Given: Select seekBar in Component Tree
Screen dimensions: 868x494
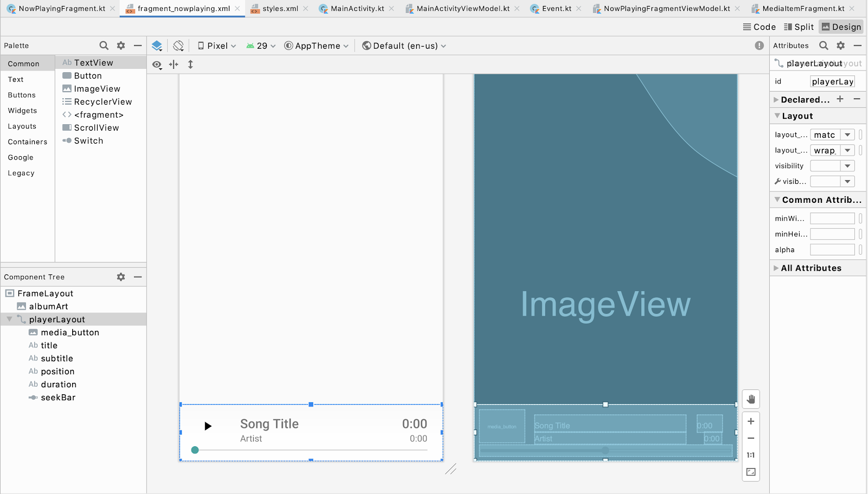Looking at the screenshot, I should click(58, 397).
